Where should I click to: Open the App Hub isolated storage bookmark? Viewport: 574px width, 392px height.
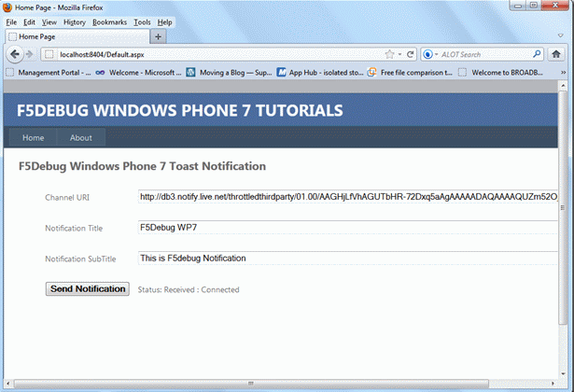(319, 73)
